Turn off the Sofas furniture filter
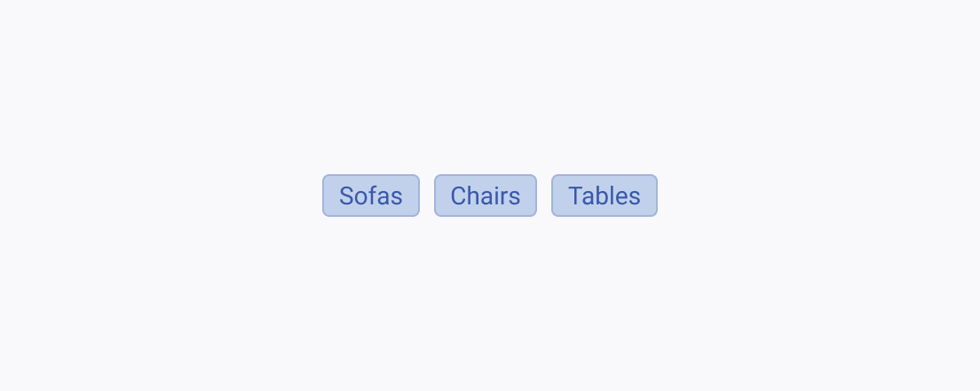 click(371, 195)
